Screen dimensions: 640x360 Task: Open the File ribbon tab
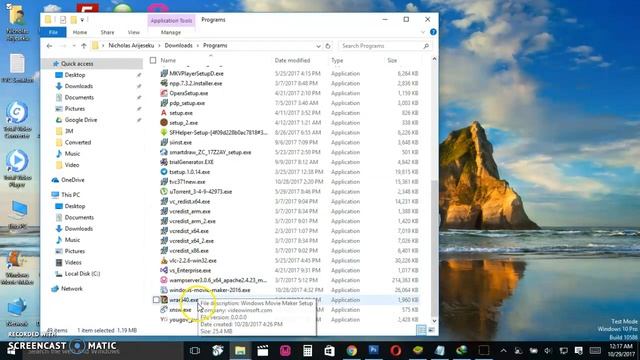[53, 32]
